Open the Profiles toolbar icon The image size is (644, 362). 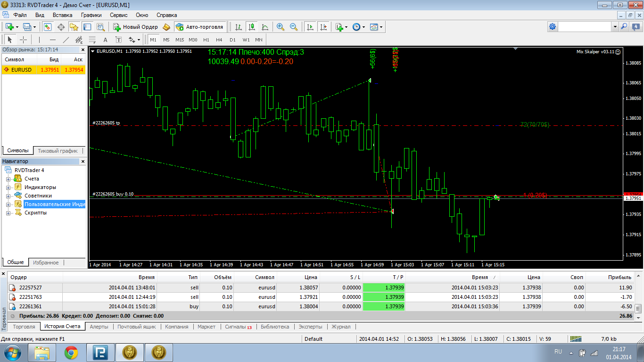(27, 27)
